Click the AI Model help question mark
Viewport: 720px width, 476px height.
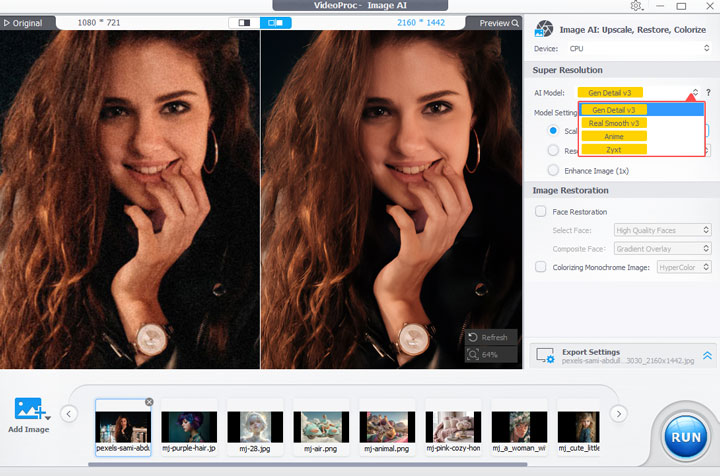(x=708, y=93)
